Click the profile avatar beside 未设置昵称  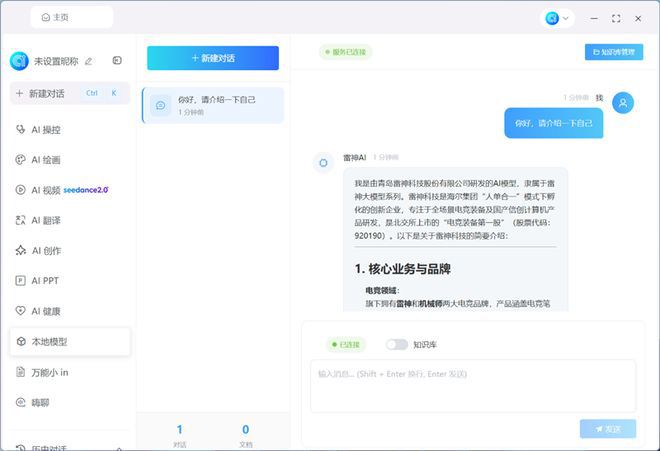19,61
